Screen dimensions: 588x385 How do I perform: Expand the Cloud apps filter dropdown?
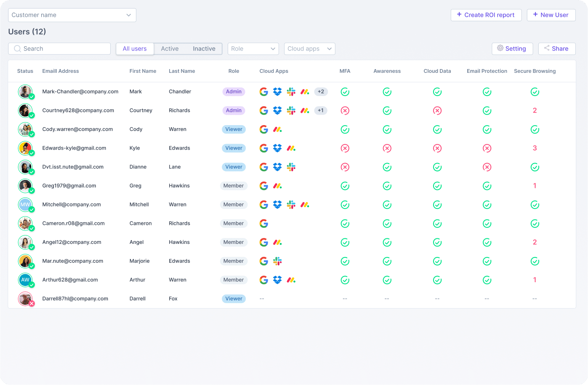click(310, 49)
